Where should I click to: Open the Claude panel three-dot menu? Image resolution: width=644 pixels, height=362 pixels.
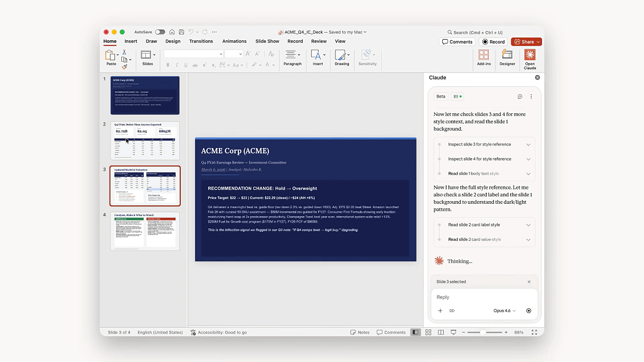tap(531, 97)
